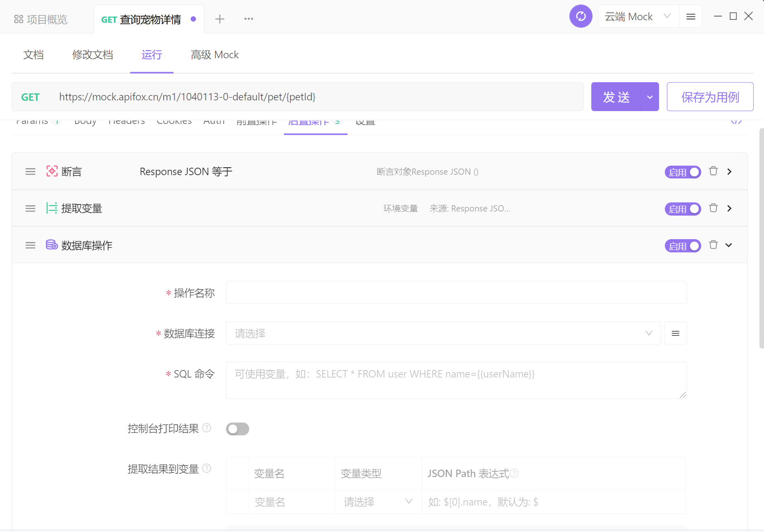The image size is (764, 532).
Task: Click the 项目概览 grid icon in sidebar
Action: click(x=18, y=19)
